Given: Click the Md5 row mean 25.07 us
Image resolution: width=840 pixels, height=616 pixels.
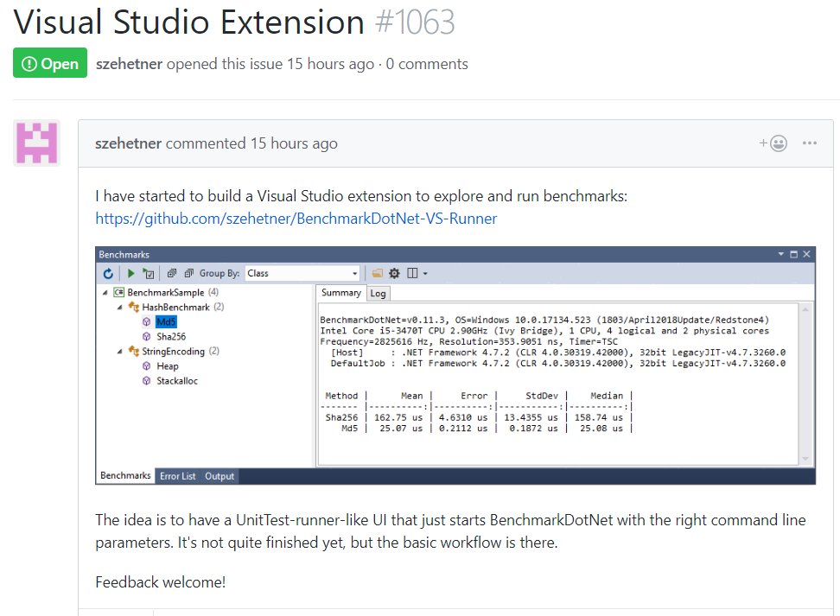Looking at the screenshot, I should tap(401, 429).
